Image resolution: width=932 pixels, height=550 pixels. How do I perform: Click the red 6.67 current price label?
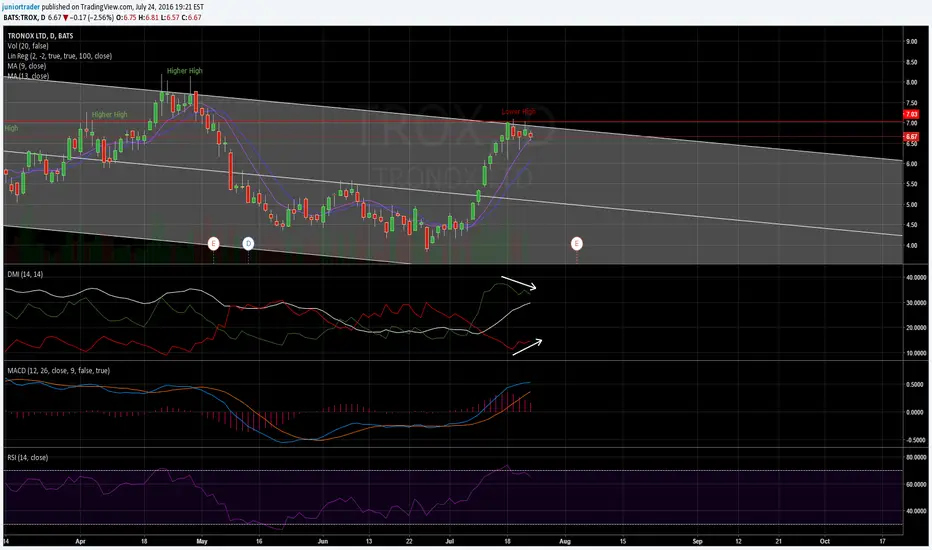911,137
